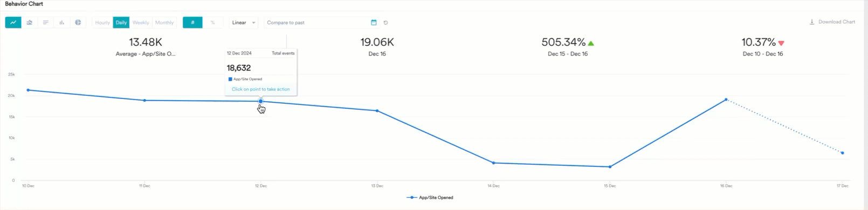This screenshot has width=868, height=210.
Task: Toggle the % percentage mode
Action: (212, 23)
